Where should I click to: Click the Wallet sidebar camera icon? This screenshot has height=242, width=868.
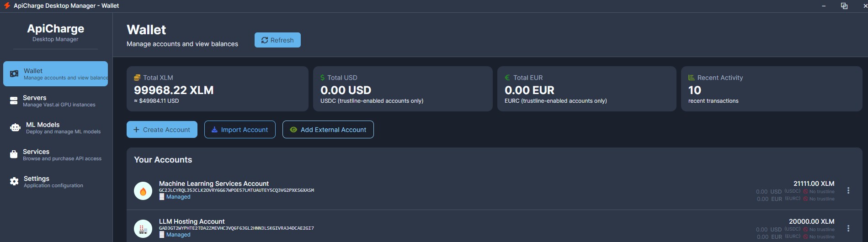tap(14, 74)
